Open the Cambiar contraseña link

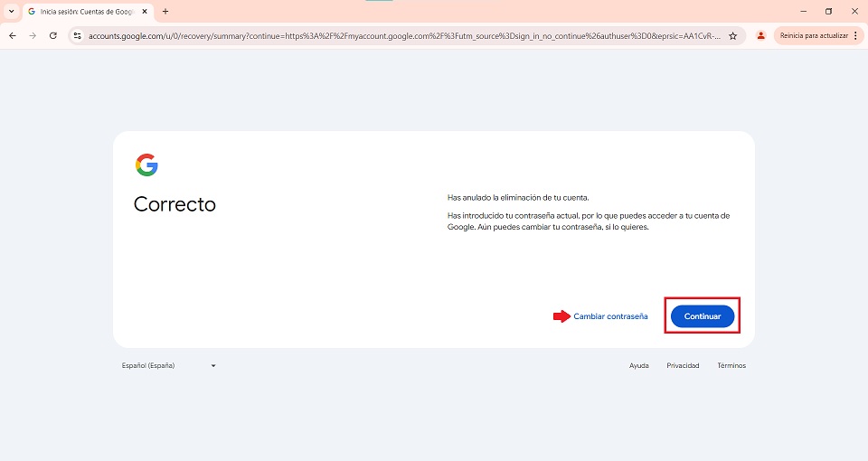(x=610, y=316)
